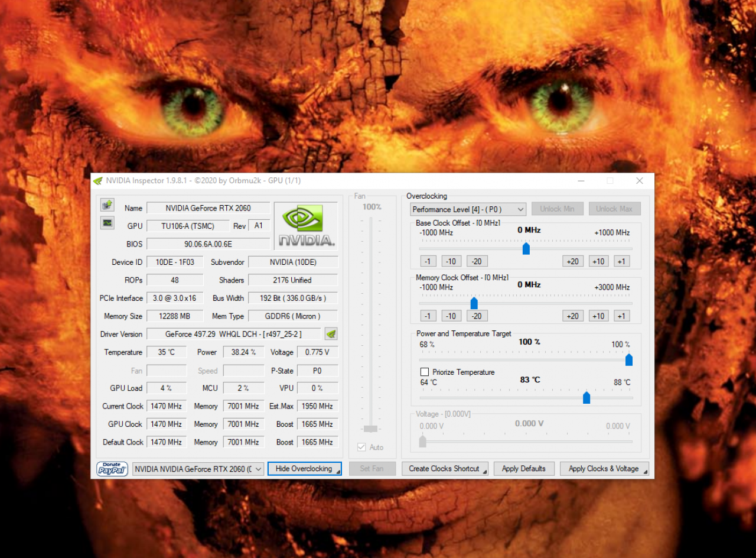Click Base Clock Offset -1 button
The height and width of the screenshot is (558, 756).
point(428,261)
